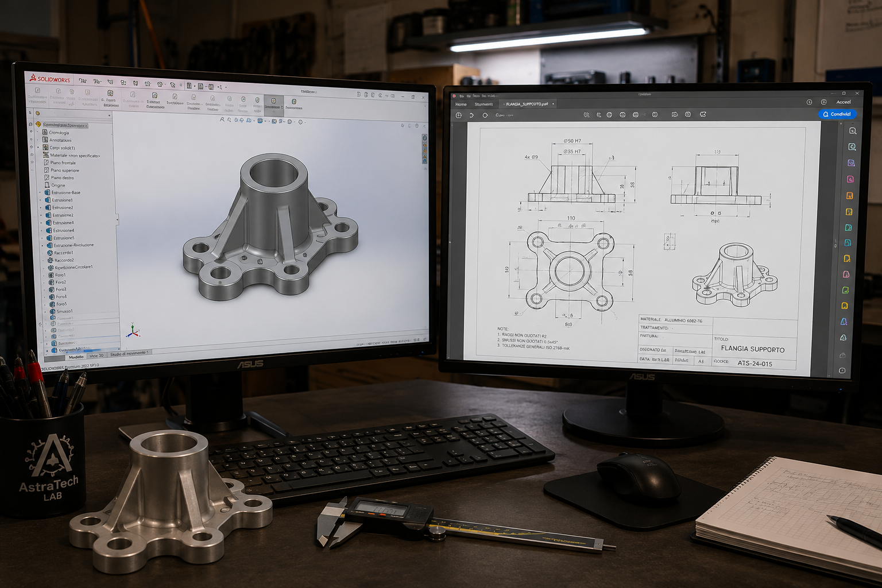Viewport: 882px width, 588px height.
Task: Click the FLANGIA SUPPORTO title in the drawing
Action: 752,349
